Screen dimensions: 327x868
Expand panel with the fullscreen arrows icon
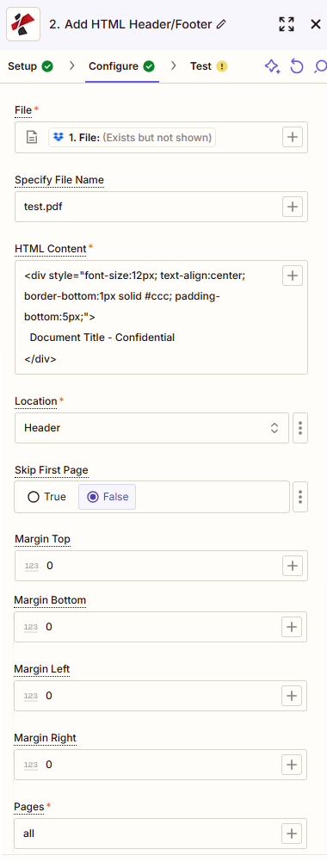pos(287,24)
